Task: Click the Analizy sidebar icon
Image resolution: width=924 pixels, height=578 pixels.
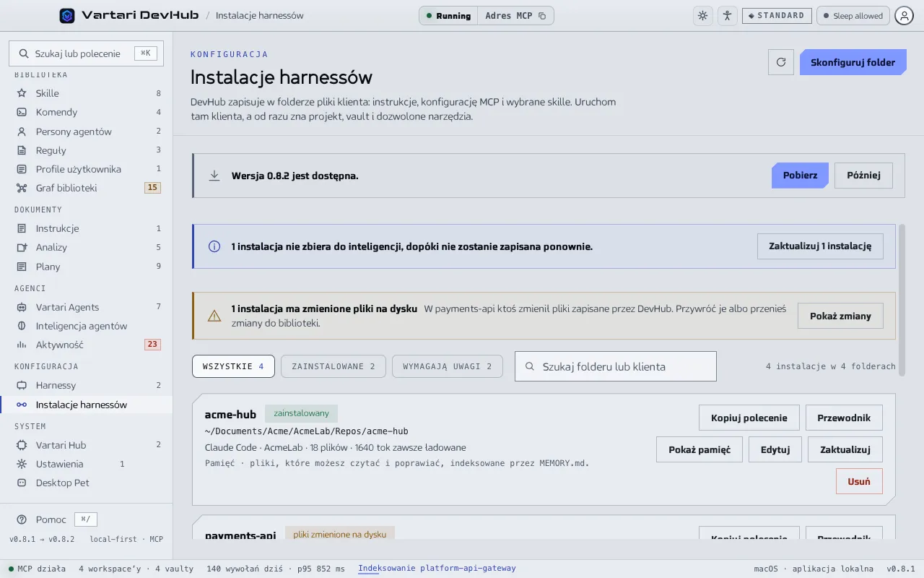Action: (22, 247)
